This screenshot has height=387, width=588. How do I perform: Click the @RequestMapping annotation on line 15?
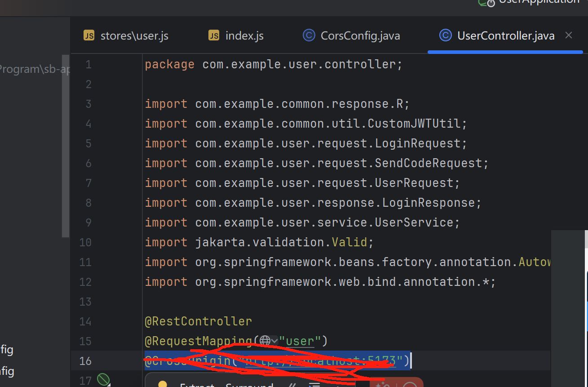[198, 341]
